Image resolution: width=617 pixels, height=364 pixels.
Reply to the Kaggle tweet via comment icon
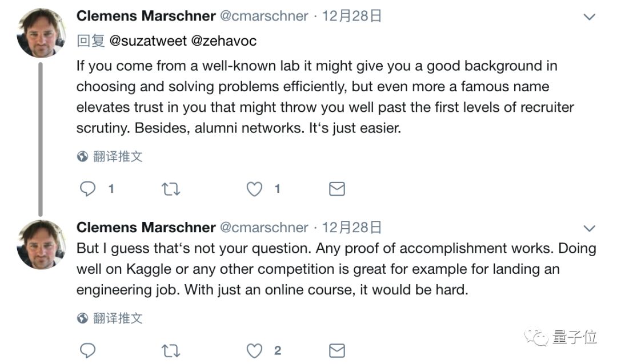click(87, 350)
